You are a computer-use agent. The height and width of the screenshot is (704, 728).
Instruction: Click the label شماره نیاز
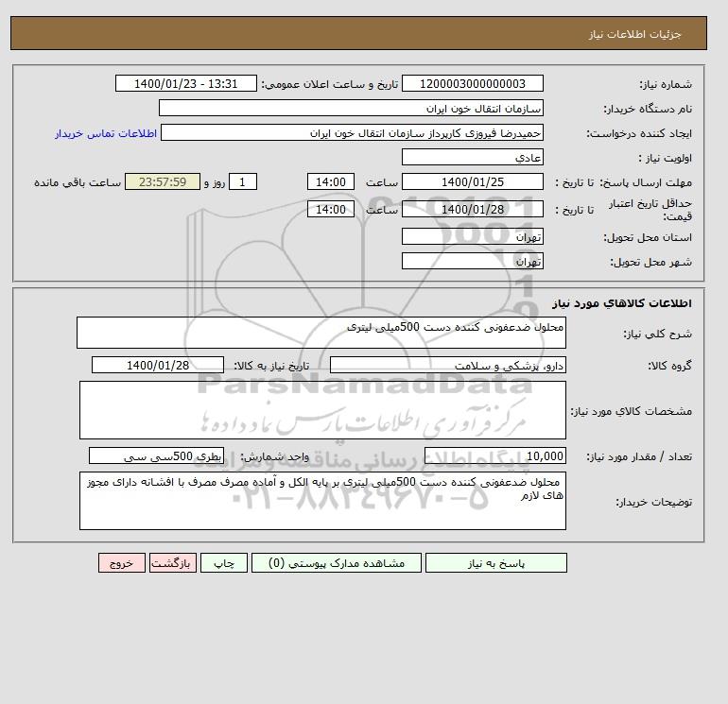coord(666,84)
